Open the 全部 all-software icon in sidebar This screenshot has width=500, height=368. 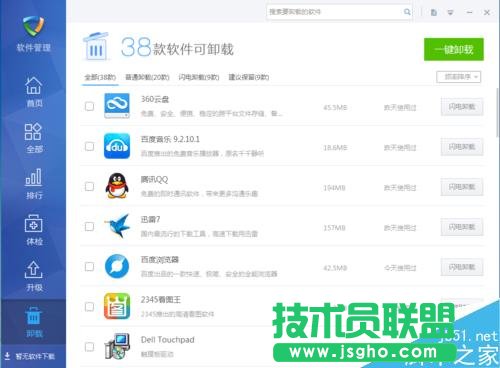pos(33,131)
